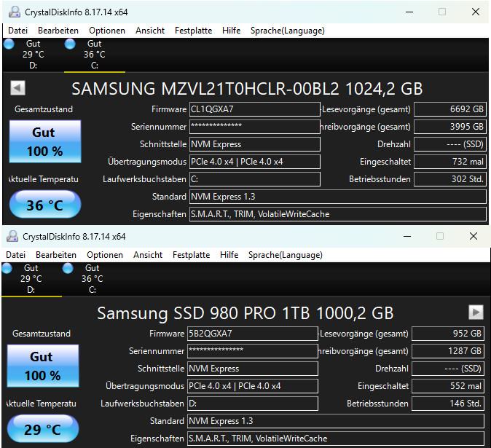This screenshot has height=448, width=491.
Task: Click Schnittstelle field in bottom window
Action: 252,369
